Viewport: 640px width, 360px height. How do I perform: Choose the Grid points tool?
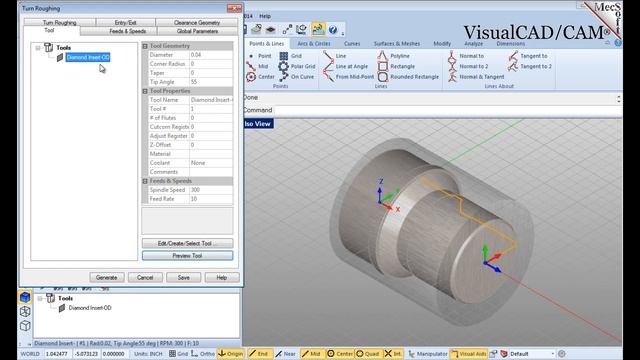pos(291,56)
